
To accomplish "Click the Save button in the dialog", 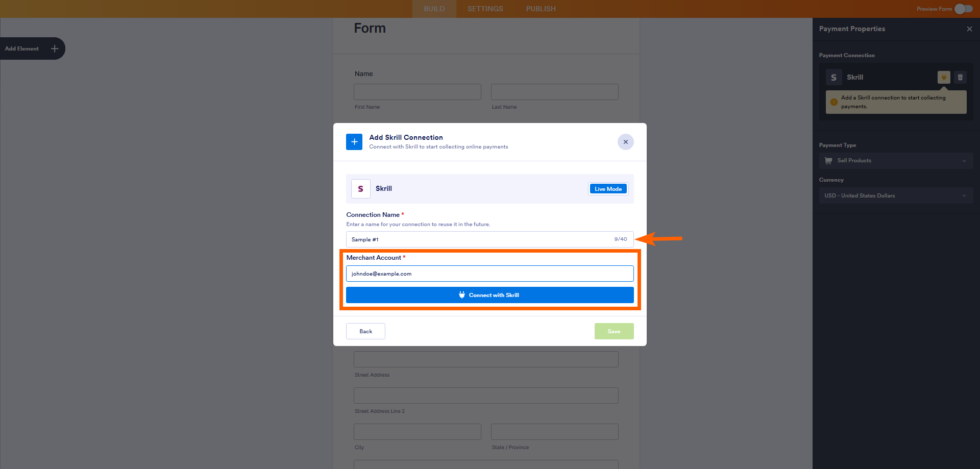I will pos(614,331).
